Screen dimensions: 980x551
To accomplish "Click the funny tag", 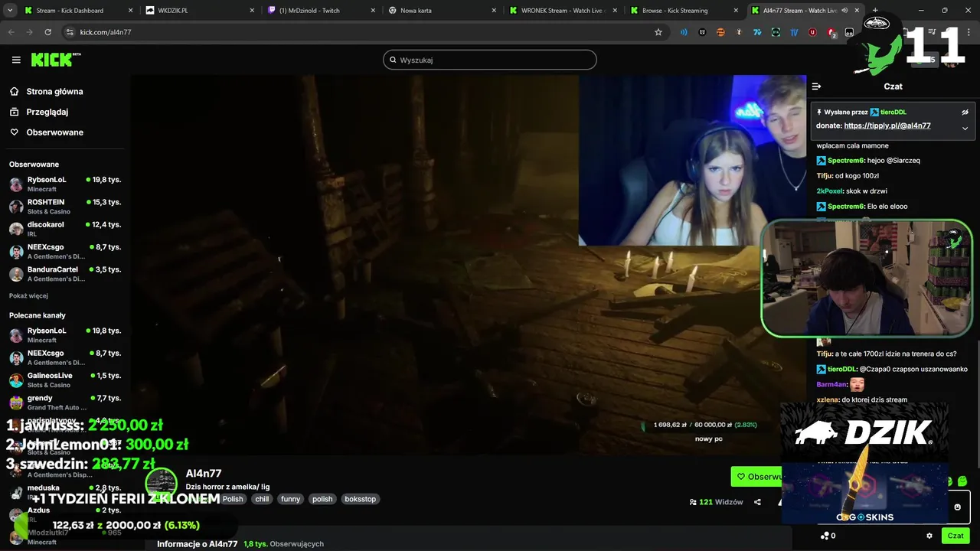I will click(290, 499).
